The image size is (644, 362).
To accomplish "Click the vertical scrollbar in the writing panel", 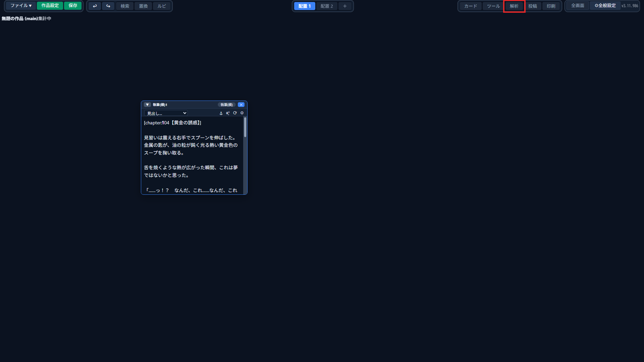I will pos(245,127).
